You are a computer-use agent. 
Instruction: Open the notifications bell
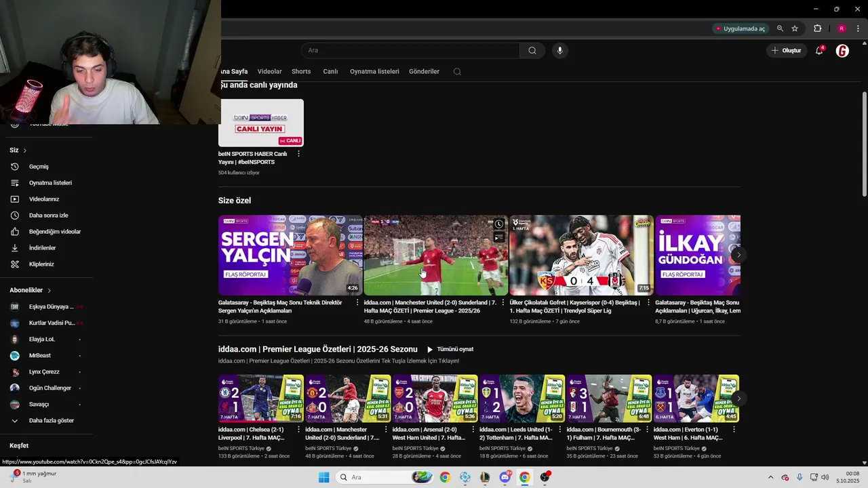(x=819, y=50)
